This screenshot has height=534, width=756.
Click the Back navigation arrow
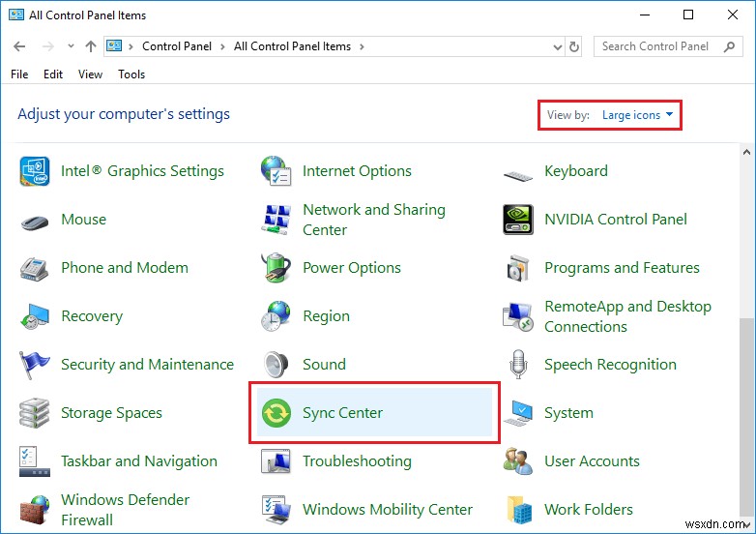[19, 46]
